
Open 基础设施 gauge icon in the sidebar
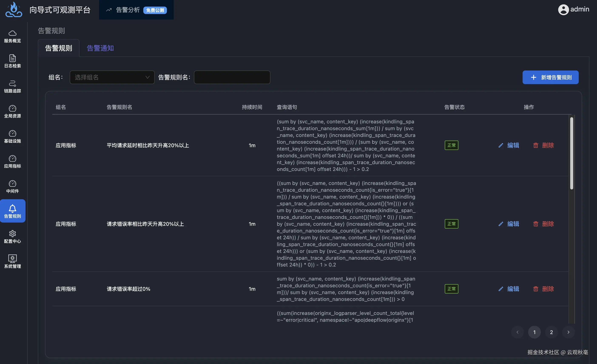click(x=12, y=137)
